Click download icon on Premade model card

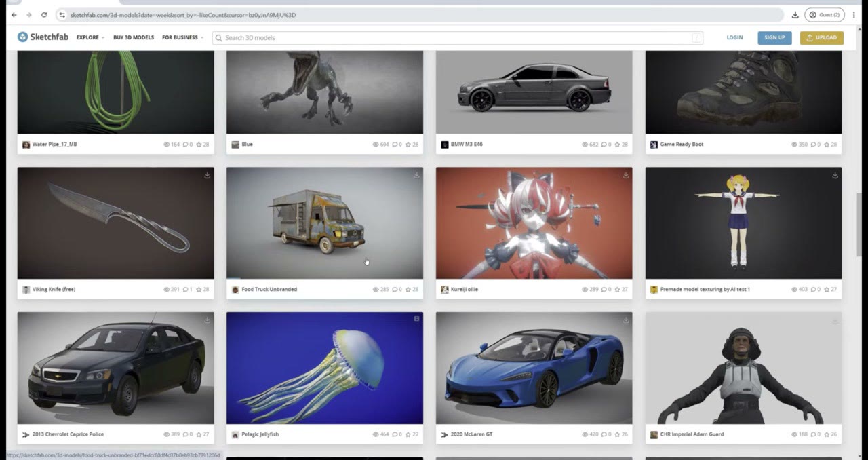[x=835, y=175]
